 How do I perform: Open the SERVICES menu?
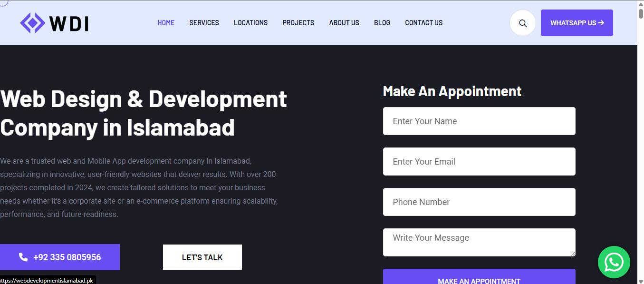[x=204, y=22]
